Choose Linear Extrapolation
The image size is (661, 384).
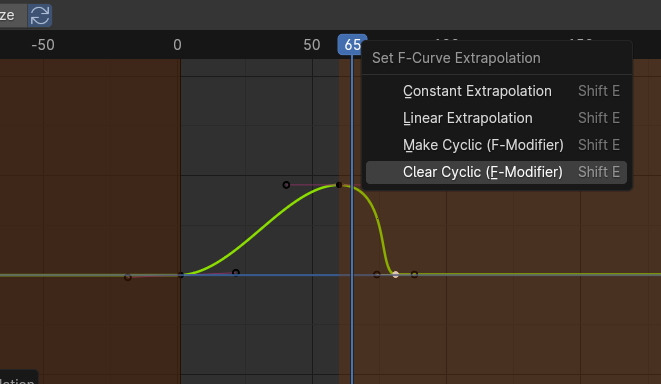coord(496,118)
